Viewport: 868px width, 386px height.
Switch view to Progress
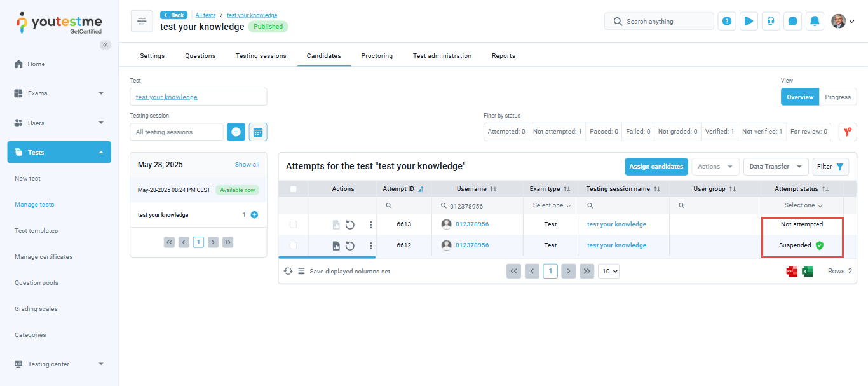(x=837, y=97)
